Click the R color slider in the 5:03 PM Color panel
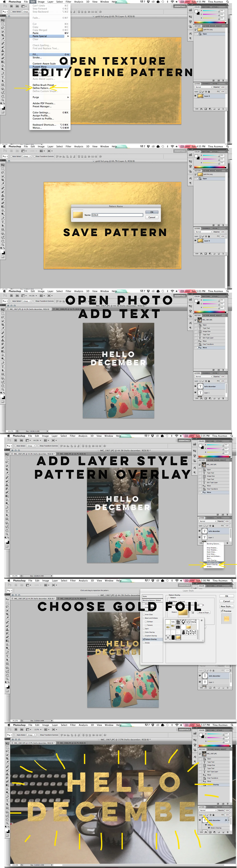 (211, 301)
